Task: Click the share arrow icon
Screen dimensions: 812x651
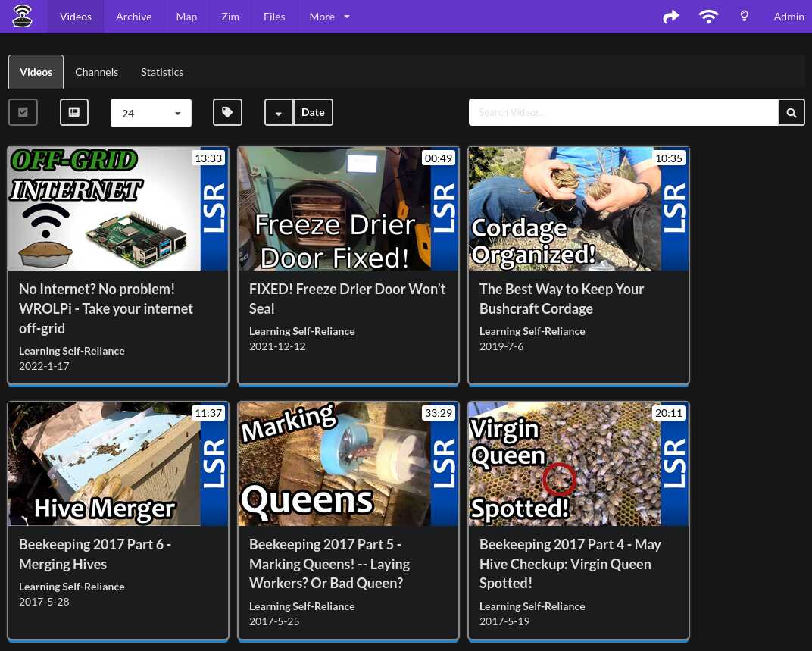Action: point(670,17)
